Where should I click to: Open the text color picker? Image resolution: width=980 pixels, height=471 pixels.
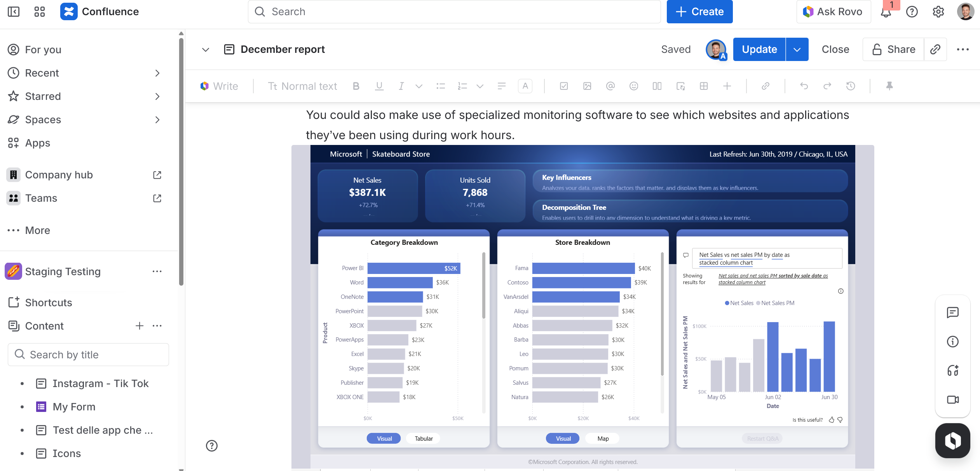(525, 86)
